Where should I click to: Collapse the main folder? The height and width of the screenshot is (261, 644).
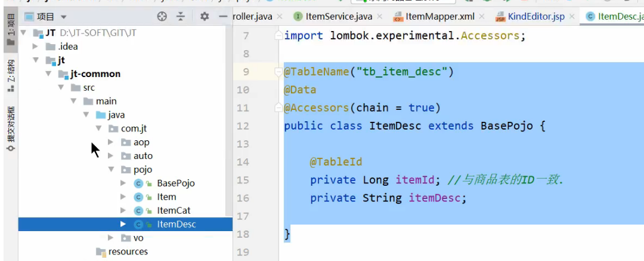tap(73, 101)
